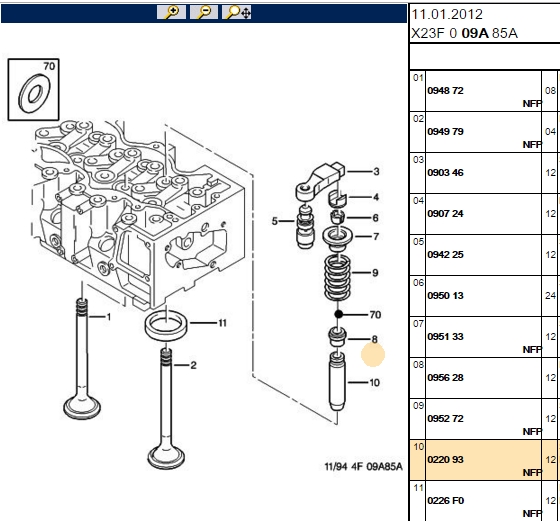Click part number 0950 13
560x521 pixels.
coord(445,296)
